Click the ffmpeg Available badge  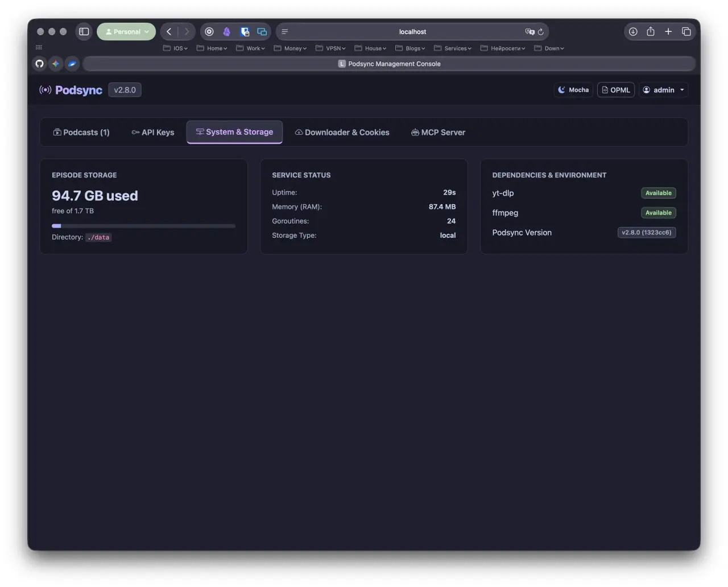click(658, 213)
